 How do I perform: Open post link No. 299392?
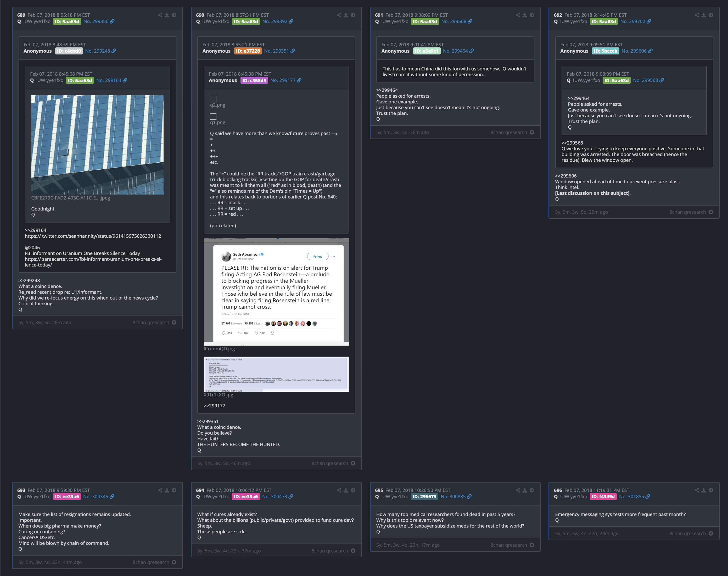[x=275, y=21]
